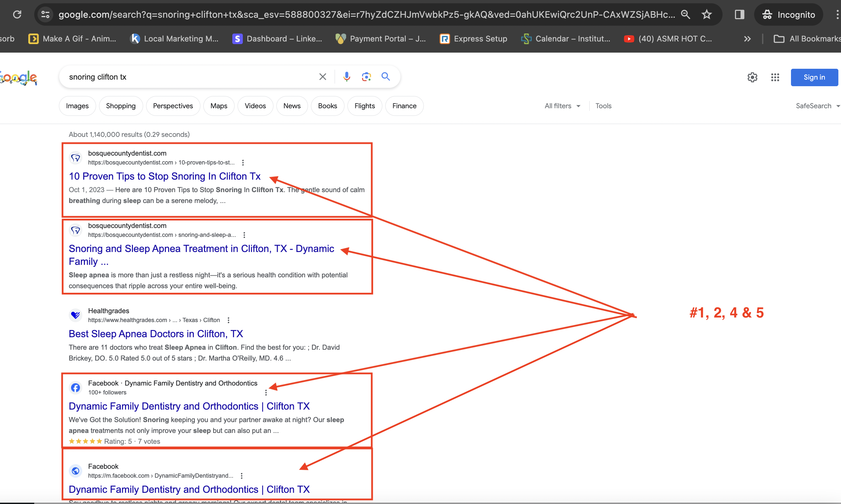The image size is (841, 504).
Task: Click the Sign in button
Action: pyautogui.click(x=814, y=77)
